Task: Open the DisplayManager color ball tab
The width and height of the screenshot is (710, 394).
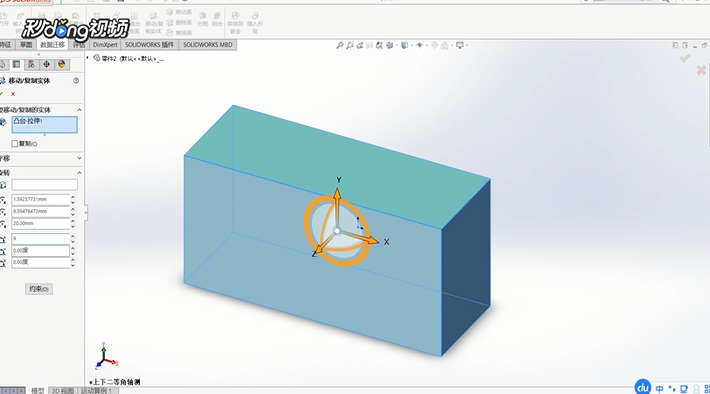Action: [x=62, y=64]
